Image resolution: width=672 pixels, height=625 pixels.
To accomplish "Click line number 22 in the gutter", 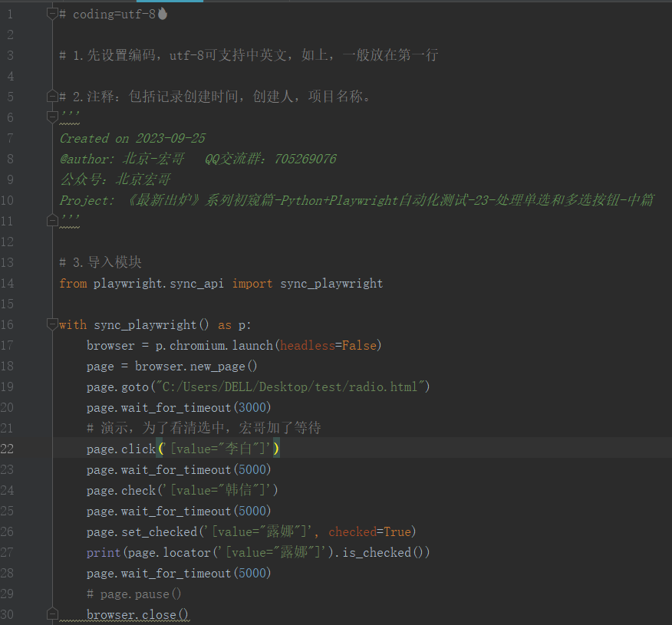I will pos(7,449).
